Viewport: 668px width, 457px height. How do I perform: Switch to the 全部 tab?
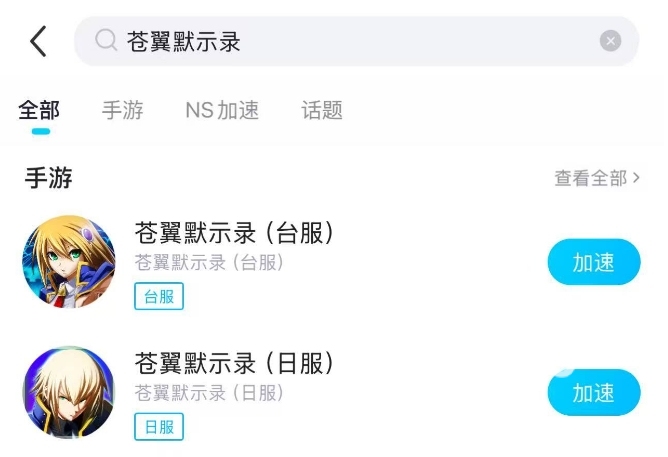(x=39, y=110)
